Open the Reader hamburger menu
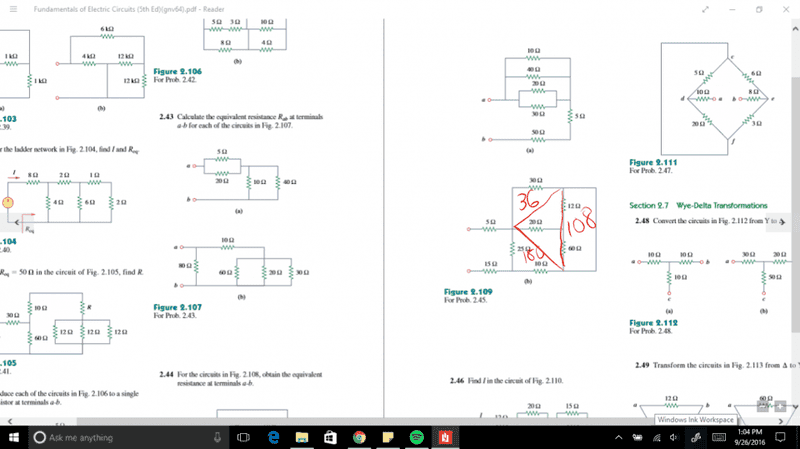This screenshot has width=800, height=449. [13, 9]
